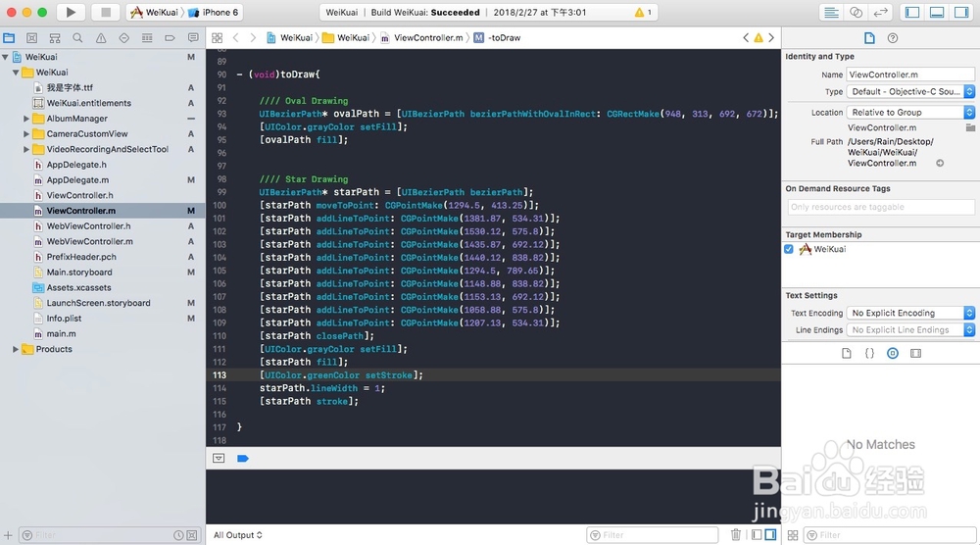The width and height of the screenshot is (980, 545).
Task: Expand the CameraCustomView folder
Action: [26, 133]
